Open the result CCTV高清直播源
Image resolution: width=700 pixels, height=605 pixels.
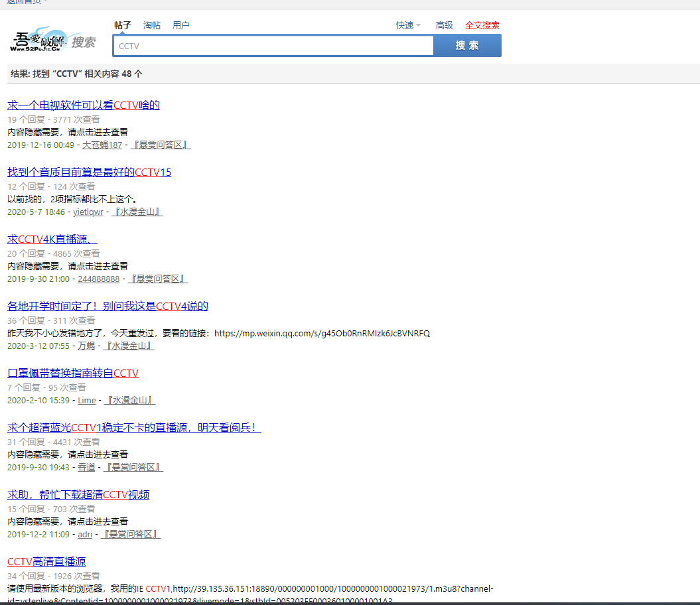coord(46,561)
